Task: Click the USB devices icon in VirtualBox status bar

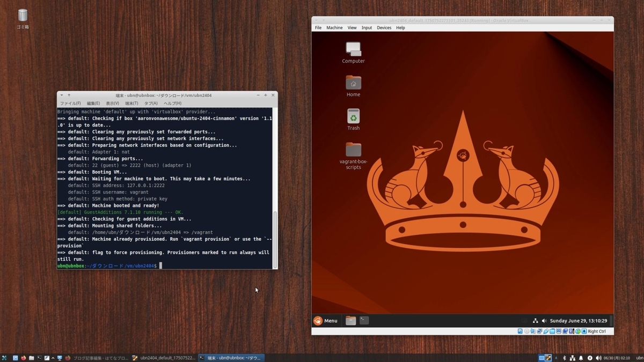Action: click(546, 331)
